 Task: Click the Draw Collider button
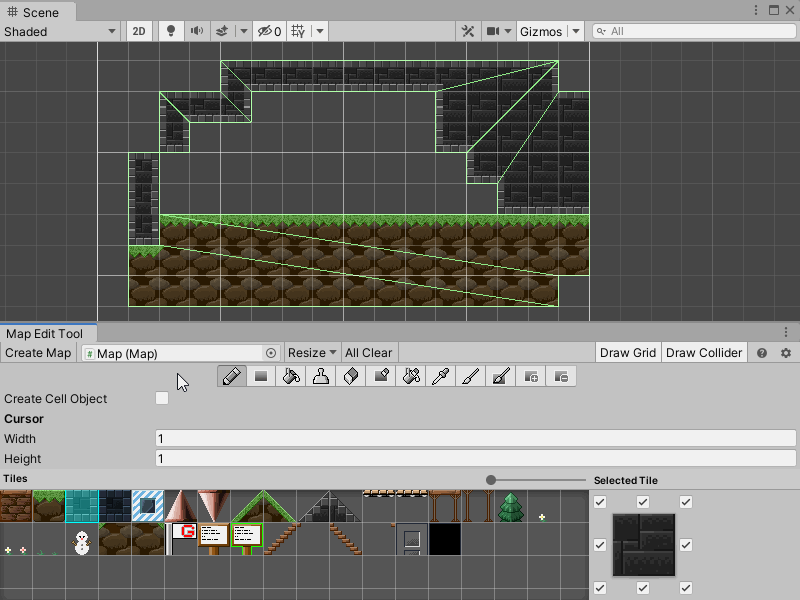(x=704, y=352)
